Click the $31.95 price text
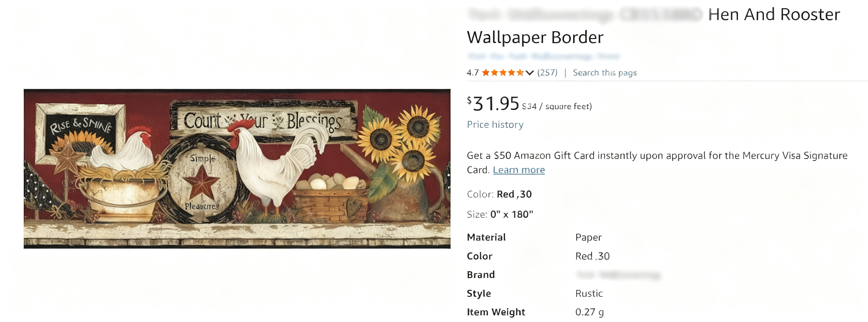The width and height of the screenshot is (868, 322). click(493, 103)
